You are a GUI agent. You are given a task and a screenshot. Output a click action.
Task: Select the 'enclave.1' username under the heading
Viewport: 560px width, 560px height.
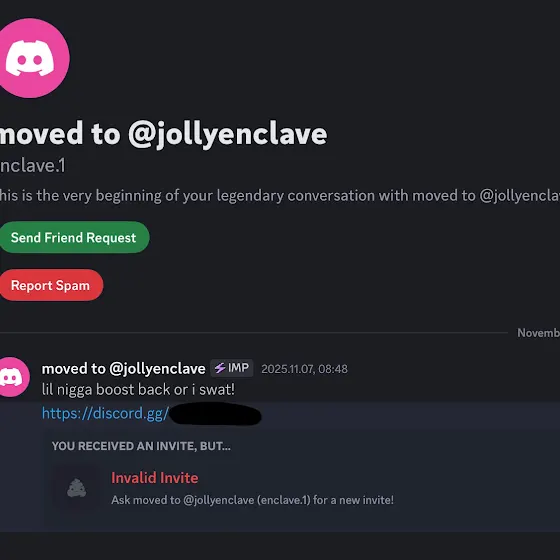tap(33, 166)
